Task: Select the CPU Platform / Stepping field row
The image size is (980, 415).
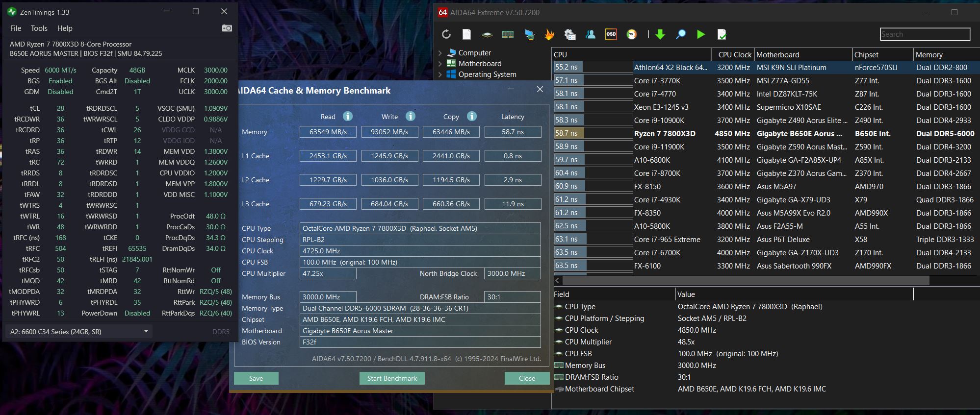Action: point(766,318)
